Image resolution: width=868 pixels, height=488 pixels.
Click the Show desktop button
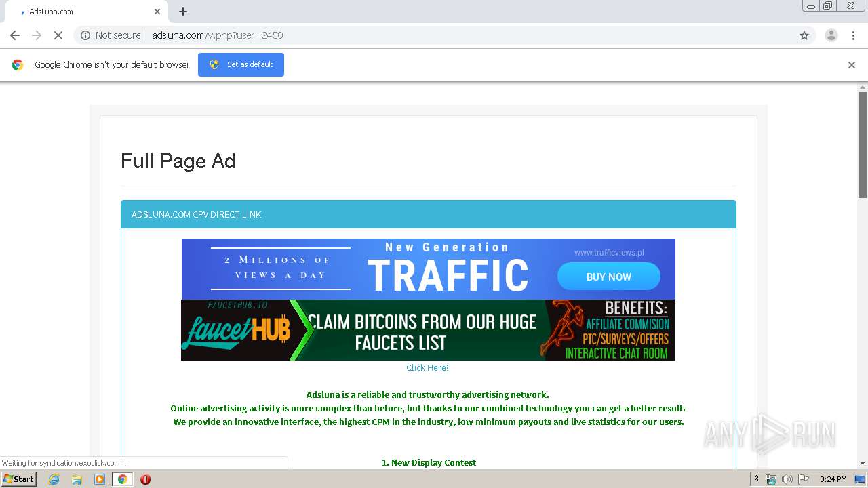[861, 479]
